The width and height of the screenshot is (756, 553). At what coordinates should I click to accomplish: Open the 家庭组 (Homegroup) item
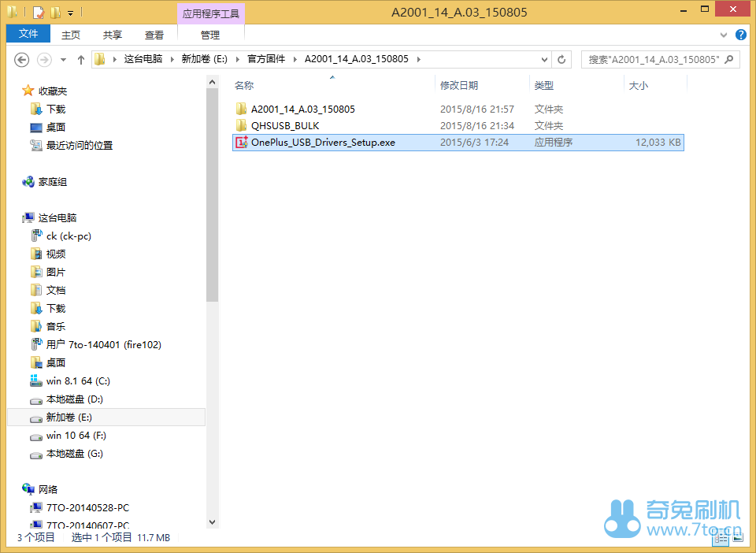point(52,182)
